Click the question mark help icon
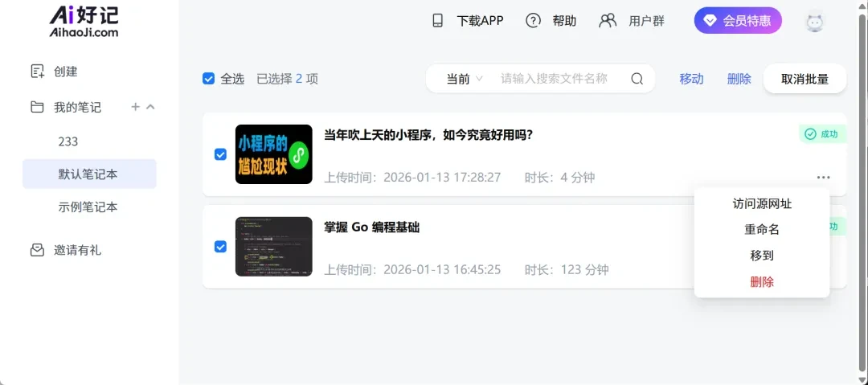Viewport: 868px width, 385px height. pyautogui.click(x=533, y=21)
